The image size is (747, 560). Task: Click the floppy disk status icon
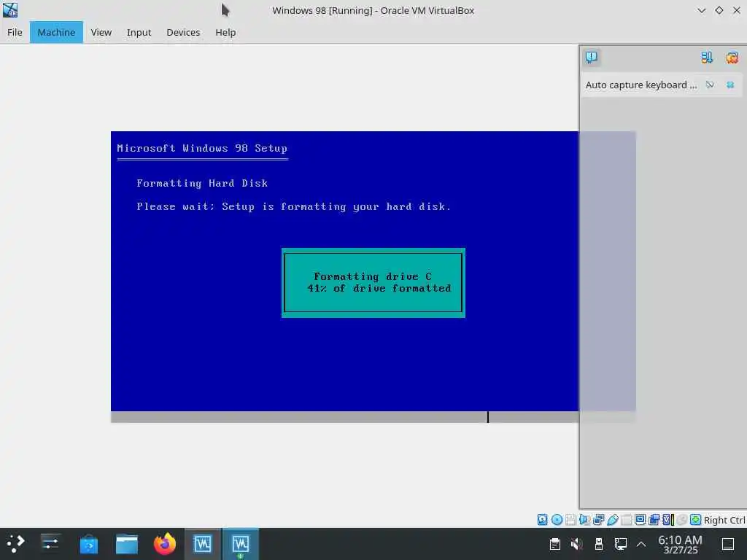click(570, 519)
